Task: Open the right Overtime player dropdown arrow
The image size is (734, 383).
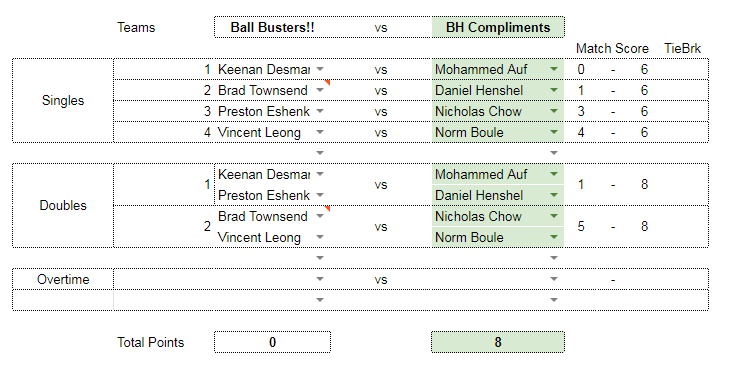Action: 554,279
